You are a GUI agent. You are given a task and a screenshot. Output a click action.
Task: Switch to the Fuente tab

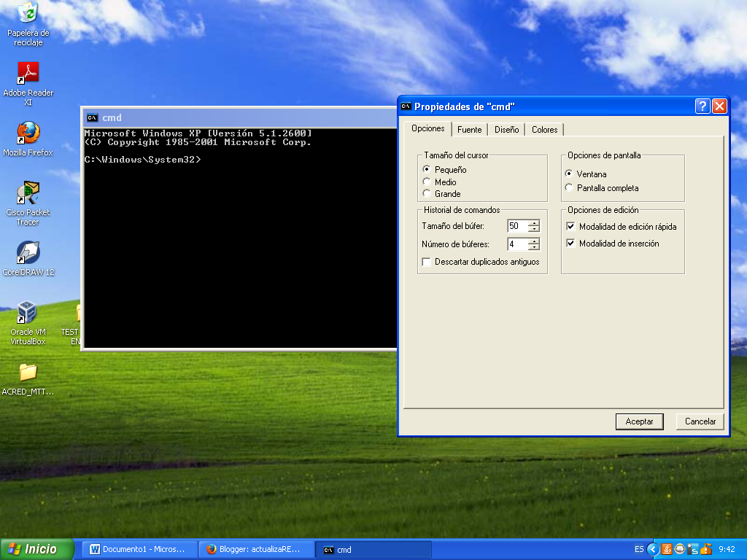(469, 130)
